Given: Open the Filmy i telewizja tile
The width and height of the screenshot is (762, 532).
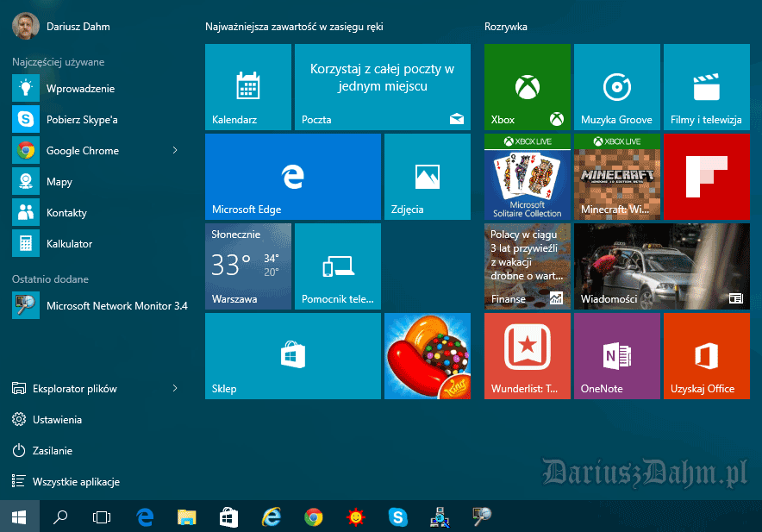Looking at the screenshot, I should (x=707, y=87).
